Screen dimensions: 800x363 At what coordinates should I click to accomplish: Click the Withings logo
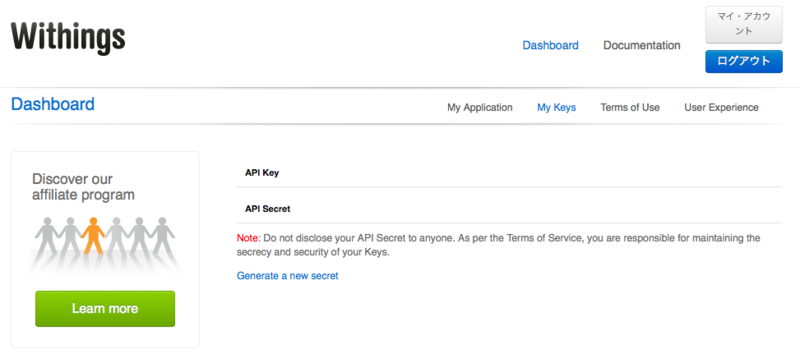click(68, 38)
